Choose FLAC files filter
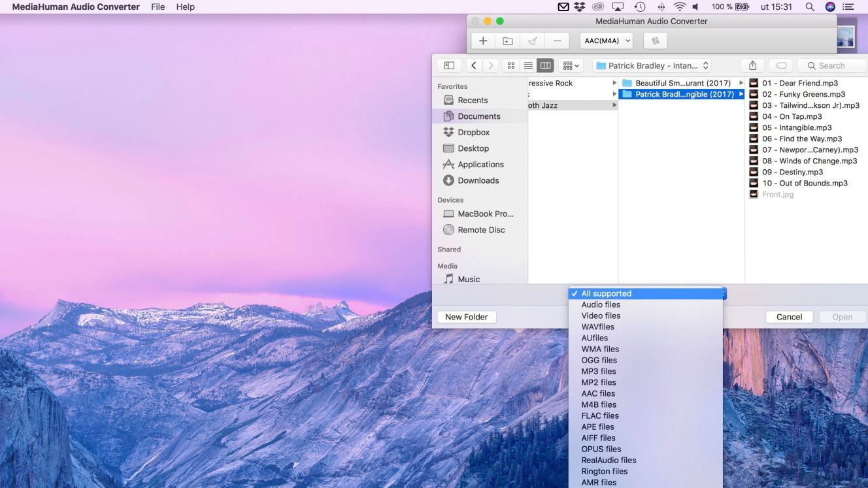Screen dimensions: 868x488 point(646,415)
